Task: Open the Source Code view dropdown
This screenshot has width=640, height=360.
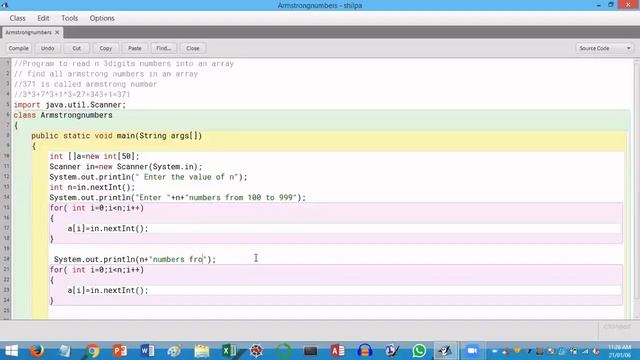Action: 605,48
